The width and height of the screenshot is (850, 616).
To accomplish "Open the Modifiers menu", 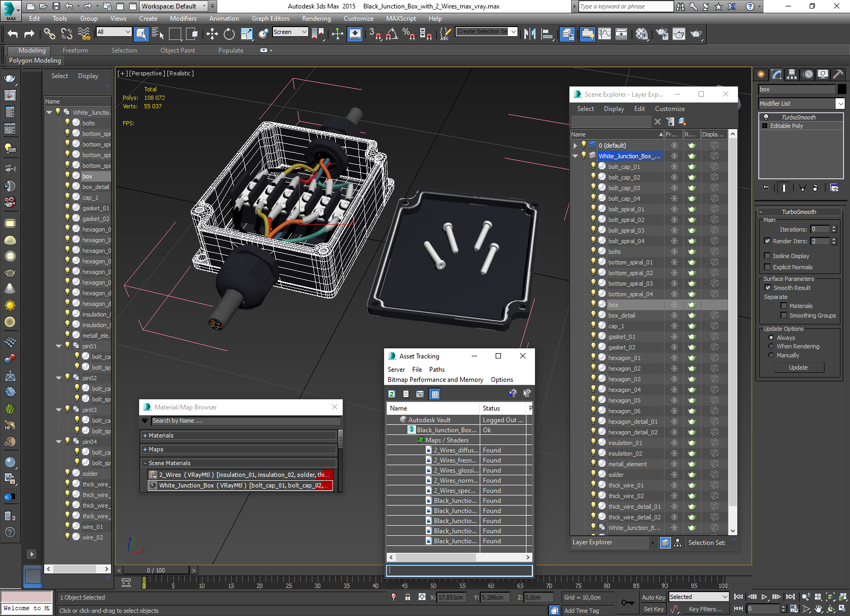I will tap(183, 19).
